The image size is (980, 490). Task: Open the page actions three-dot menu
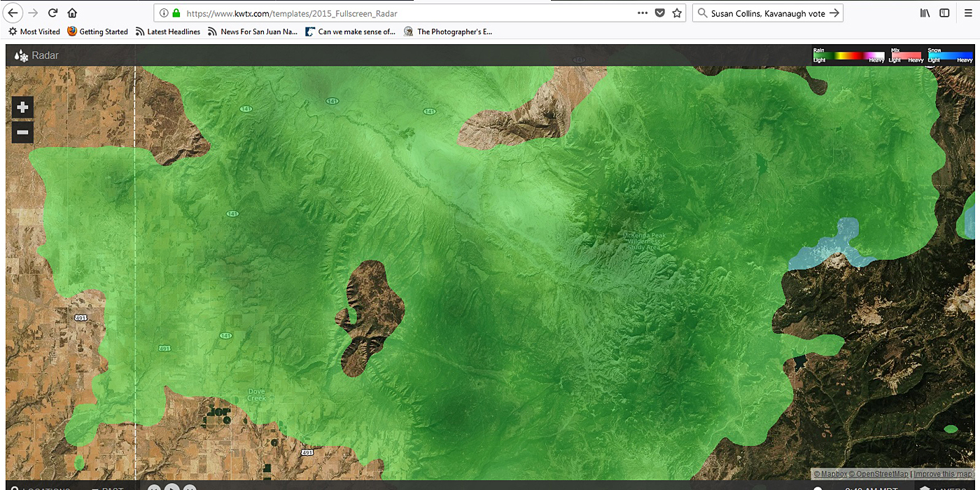coord(642,13)
